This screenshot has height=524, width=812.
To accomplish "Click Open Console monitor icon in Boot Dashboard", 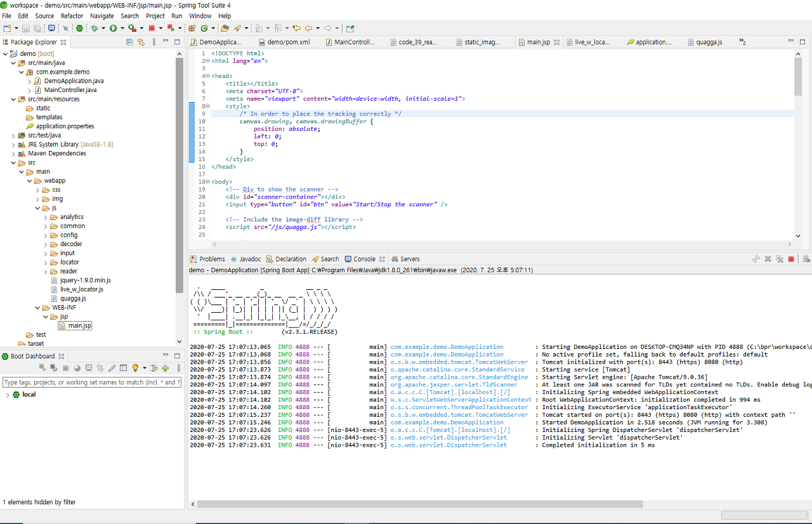I will pyautogui.click(x=89, y=368).
